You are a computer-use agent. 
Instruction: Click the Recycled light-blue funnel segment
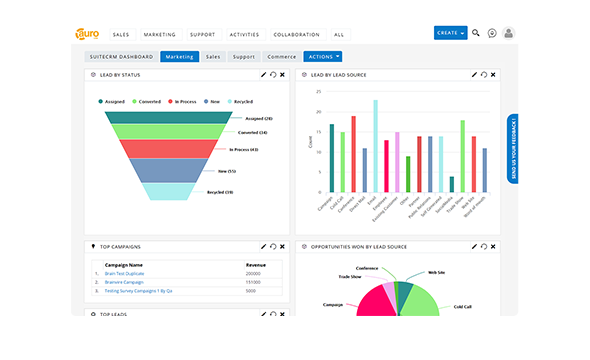168,191
